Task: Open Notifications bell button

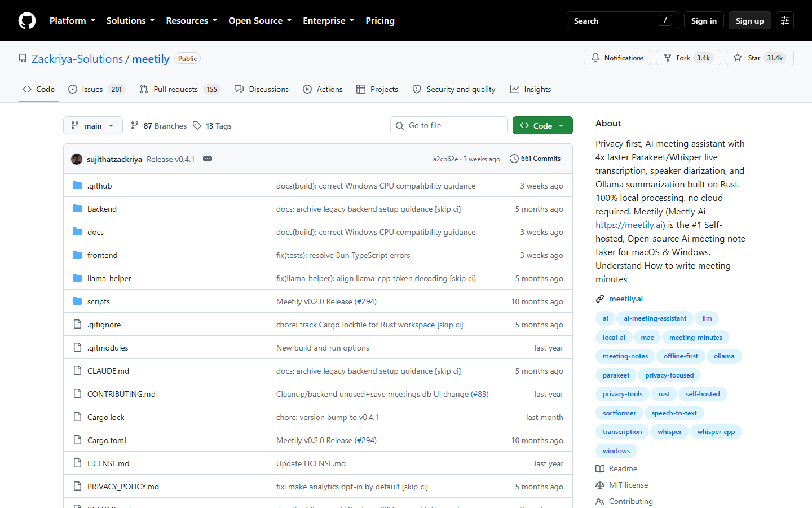Action: point(617,58)
